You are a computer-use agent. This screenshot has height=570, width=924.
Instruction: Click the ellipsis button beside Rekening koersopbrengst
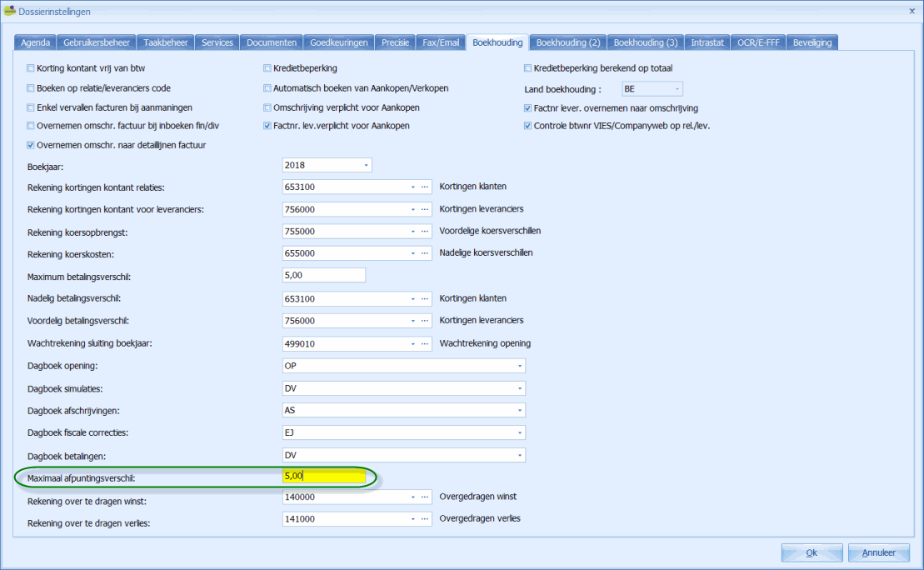tap(424, 231)
